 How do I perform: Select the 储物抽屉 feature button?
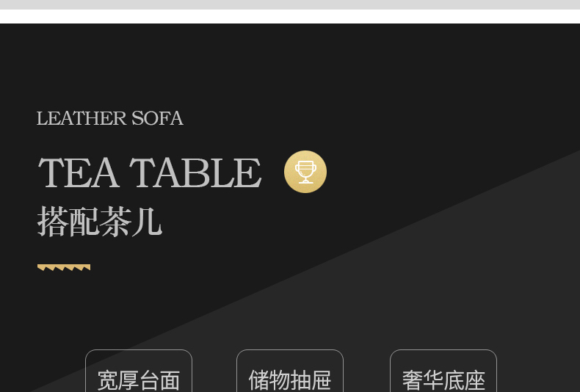(290, 371)
